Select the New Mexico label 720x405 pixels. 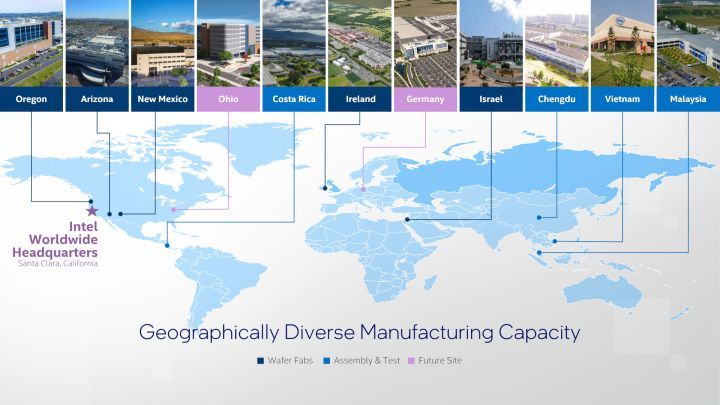(x=163, y=99)
